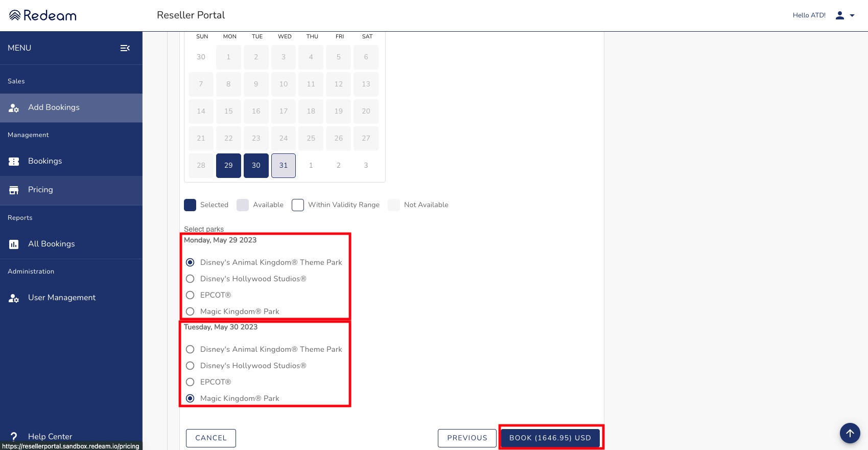The width and height of the screenshot is (868, 450).
Task: Select Animal Kingdom for Tuesday May 30
Action: 190,349
